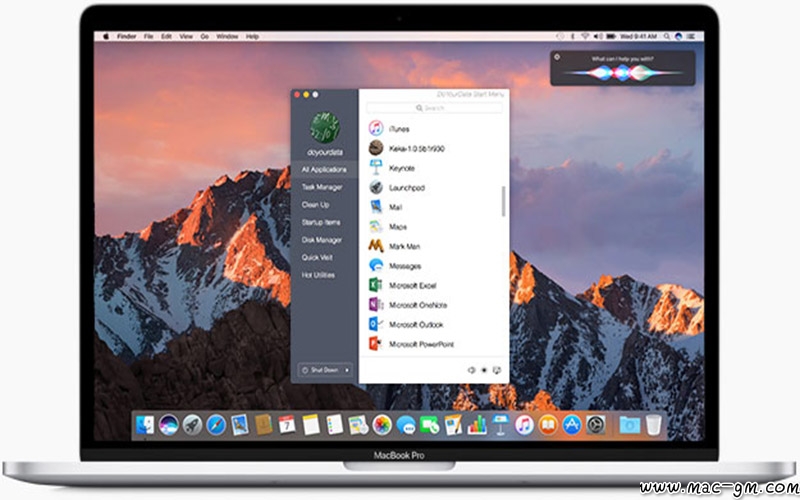The width and height of the screenshot is (800, 500).
Task: Open Numbers chart icon in Dock
Action: (477, 424)
